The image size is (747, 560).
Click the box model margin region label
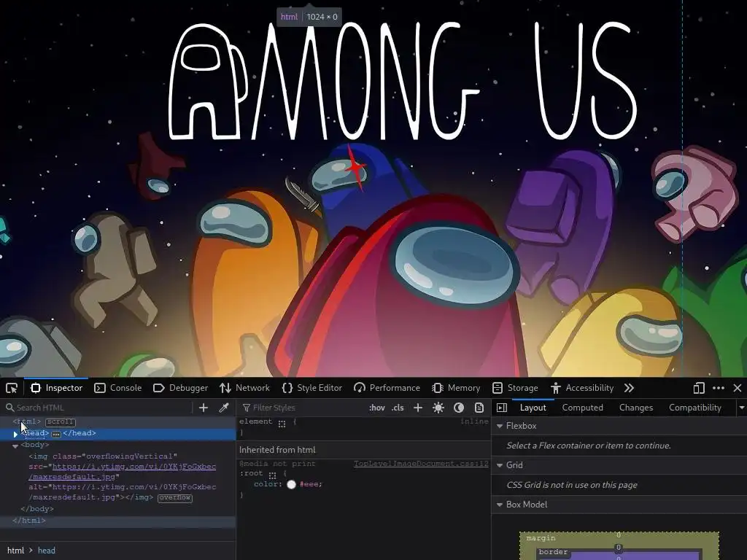click(x=541, y=538)
